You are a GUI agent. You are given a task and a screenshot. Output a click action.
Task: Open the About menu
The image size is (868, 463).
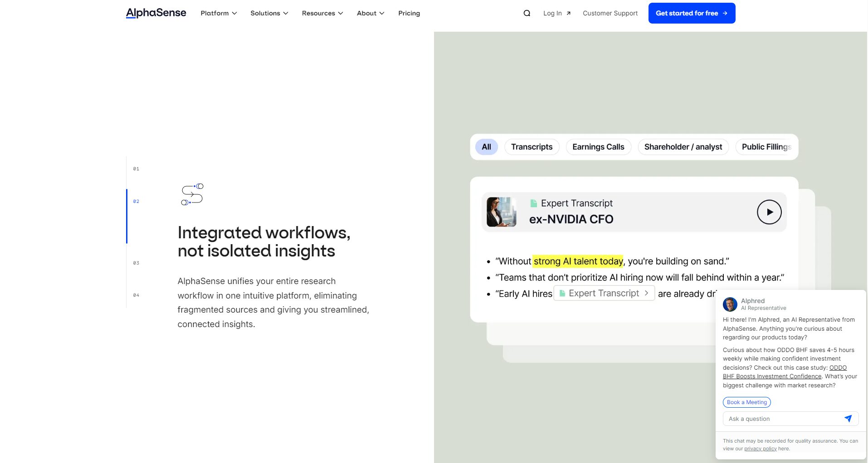pos(370,13)
